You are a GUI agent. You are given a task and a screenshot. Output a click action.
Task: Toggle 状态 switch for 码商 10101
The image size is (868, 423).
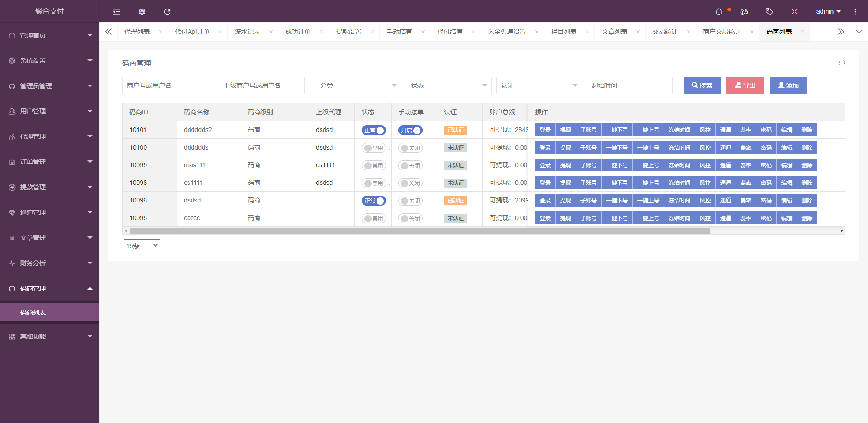coord(374,130)
